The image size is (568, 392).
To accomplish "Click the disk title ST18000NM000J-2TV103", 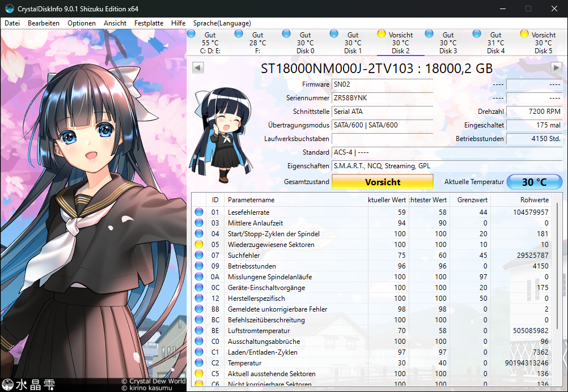I will point(377,68).
